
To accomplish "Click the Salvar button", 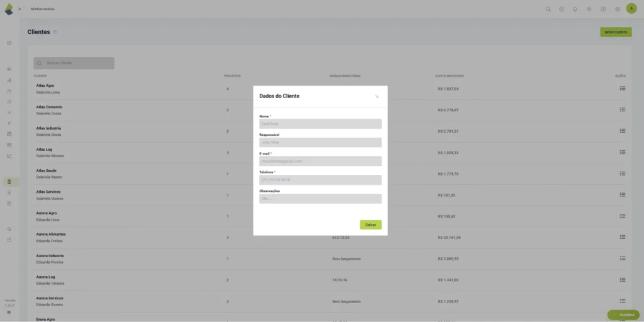I will (x=370, y=225).
